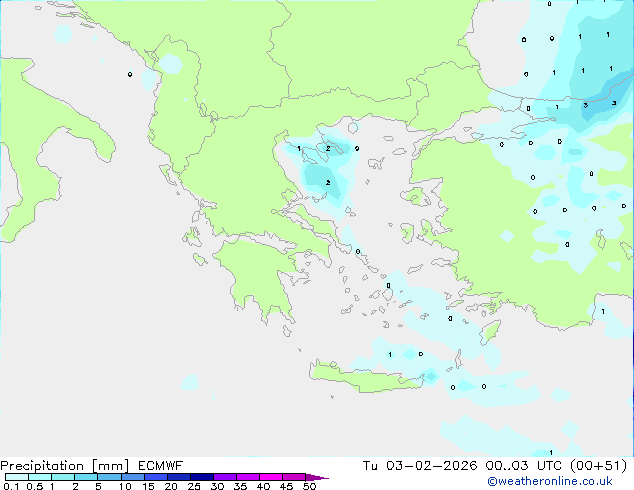Click the legend label '50'
The image size is (634, 490).
[x=310, y=486]
